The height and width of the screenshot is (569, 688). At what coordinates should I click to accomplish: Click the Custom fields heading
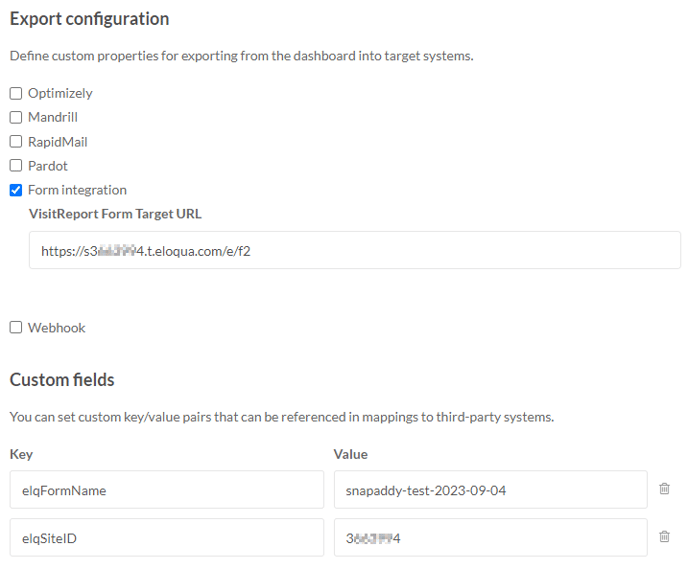[x=62, y=380]
